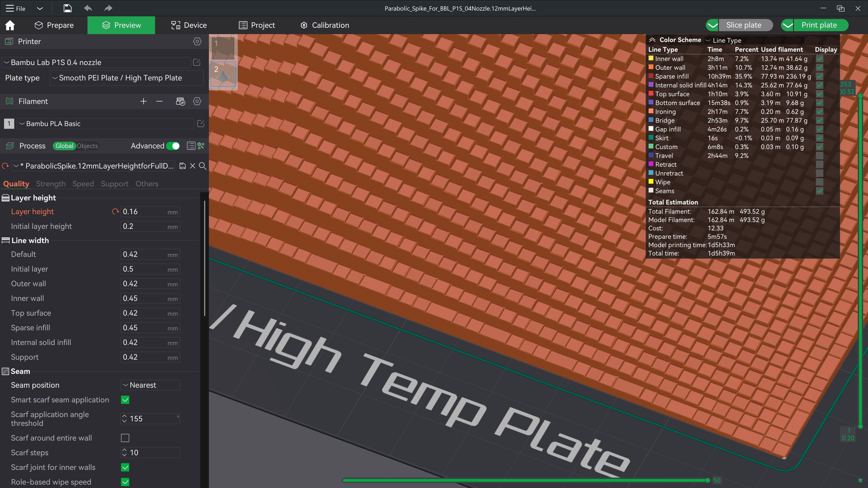Open filament settings gear icon
Screen dimensions: 868x488
pyautogui.click(x=197, y=101)
